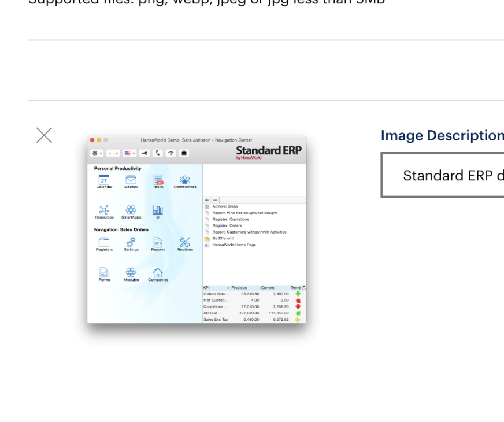Screen dimensions: 504x422
Task: Expand the gear settings dropdown in toolbar
Action: pos(97,153)
